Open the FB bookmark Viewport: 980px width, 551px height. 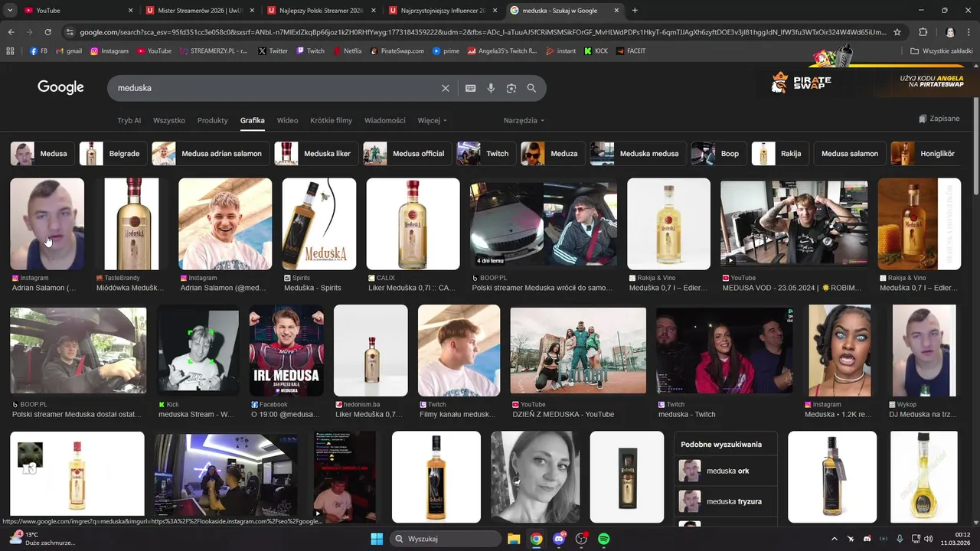click(x=38, y=51)
